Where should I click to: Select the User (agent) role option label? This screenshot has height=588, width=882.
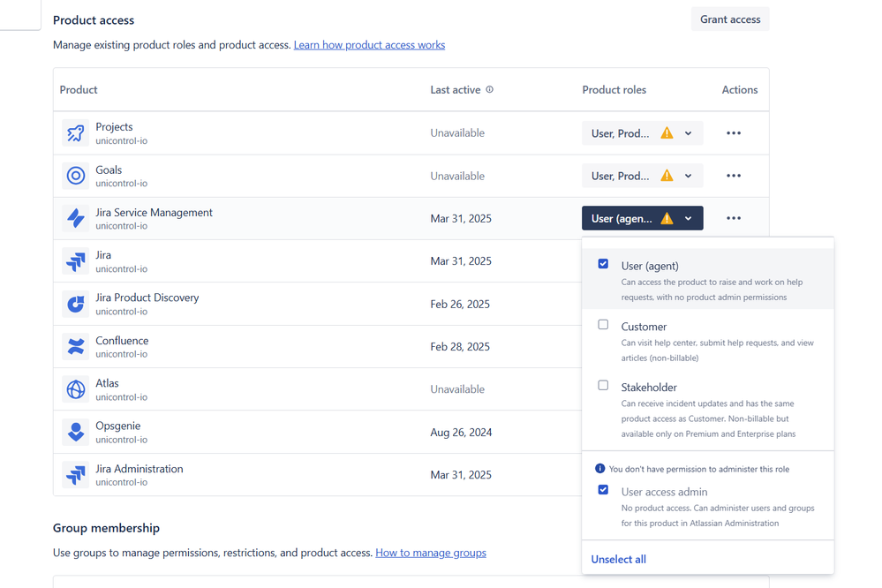(x=650, y=266)
